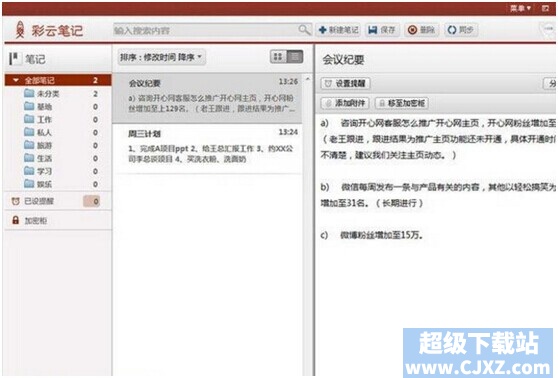Viewport: 558px width, 378px height.
Task: Click 设置提醒 reminder button
Action: (345, 83)
